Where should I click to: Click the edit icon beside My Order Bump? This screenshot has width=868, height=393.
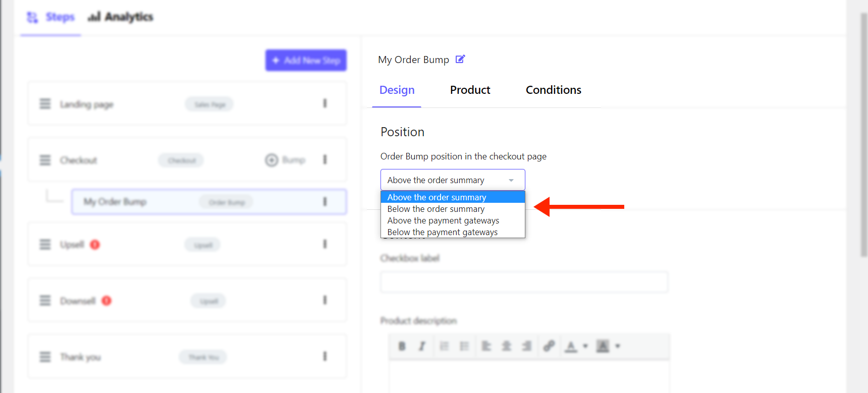[x=460, y=60]
